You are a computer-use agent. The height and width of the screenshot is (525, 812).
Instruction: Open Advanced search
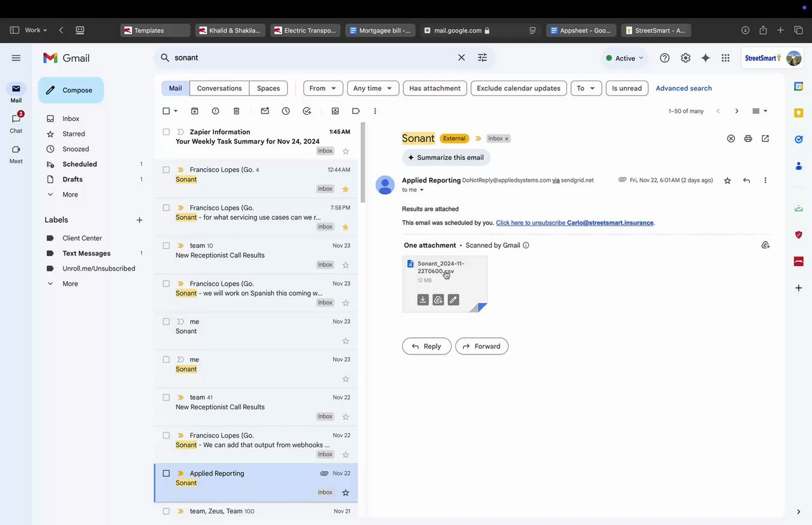pos(684,88)
